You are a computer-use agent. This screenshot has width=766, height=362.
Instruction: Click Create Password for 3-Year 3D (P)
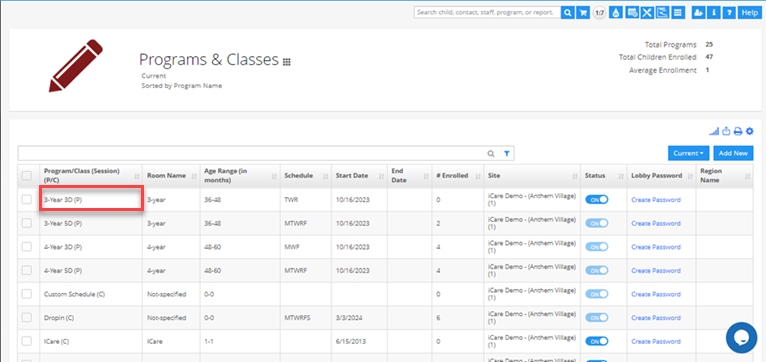coord(656,200)
